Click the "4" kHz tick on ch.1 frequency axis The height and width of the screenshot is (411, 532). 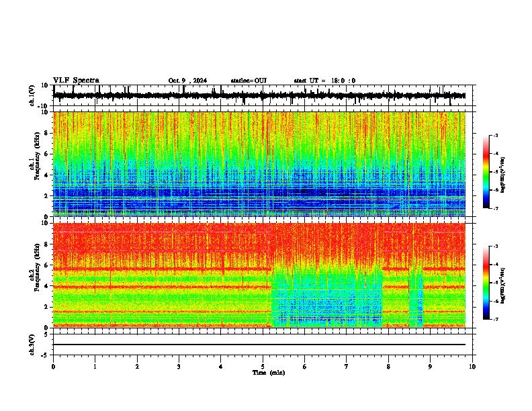pyautogui.click(x=46, y=175)
